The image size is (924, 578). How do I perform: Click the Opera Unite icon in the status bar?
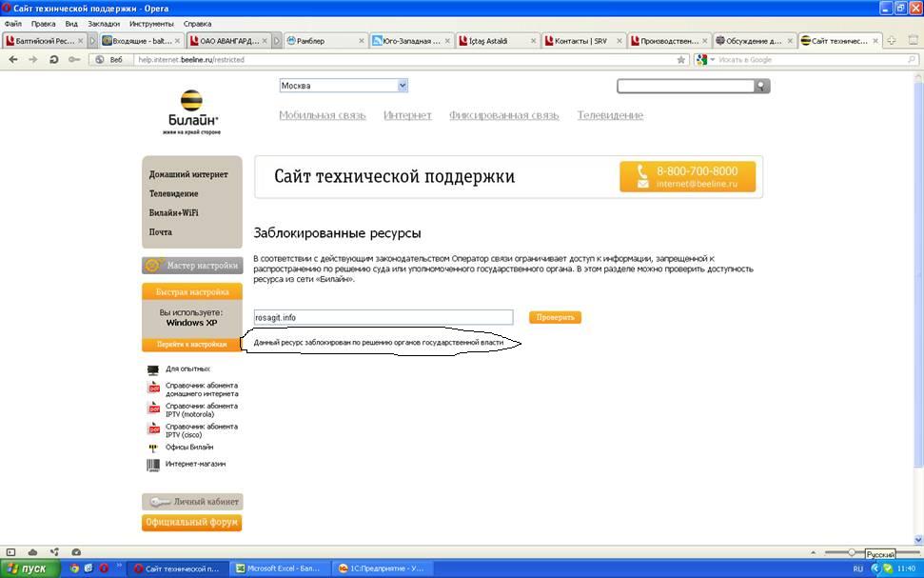point(54,552)
